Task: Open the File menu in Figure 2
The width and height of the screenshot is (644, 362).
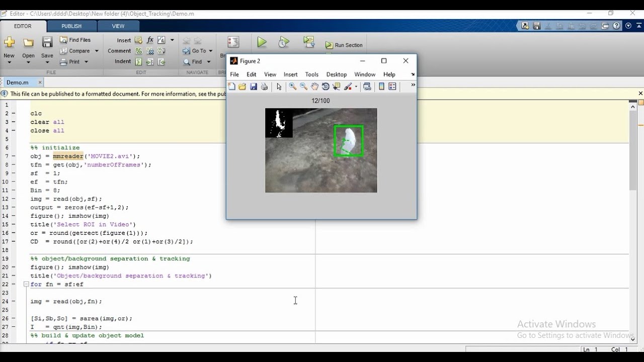Action: tap(234, 74)
